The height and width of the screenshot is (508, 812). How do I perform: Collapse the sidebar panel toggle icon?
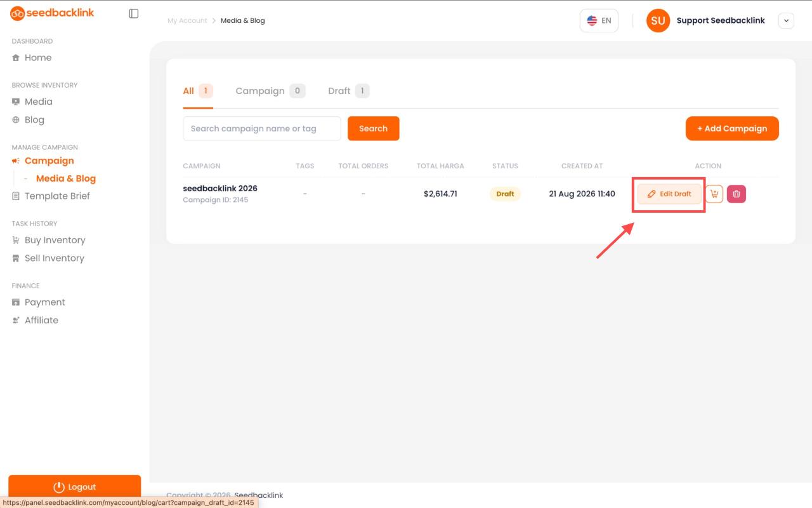[x=134, y=13]
